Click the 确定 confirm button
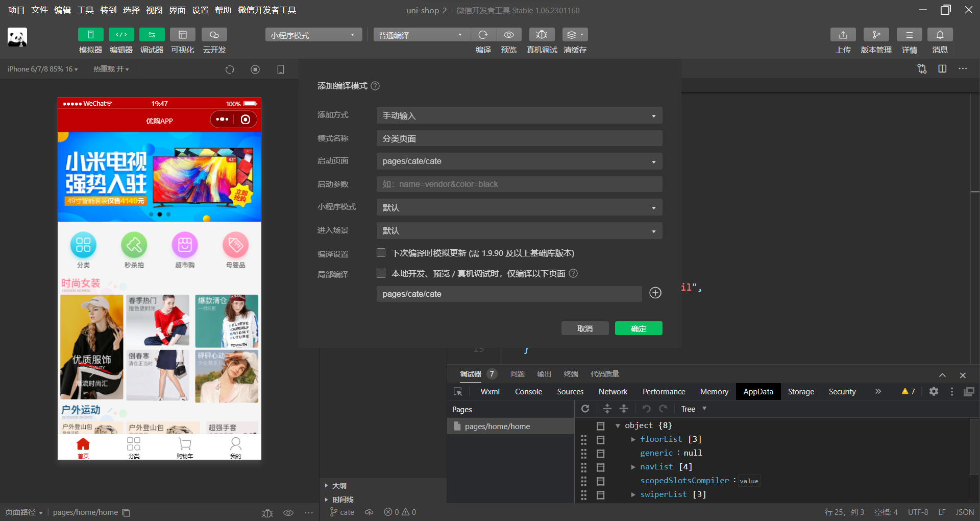This screenshot has height=521, width=980. (639, 328)
